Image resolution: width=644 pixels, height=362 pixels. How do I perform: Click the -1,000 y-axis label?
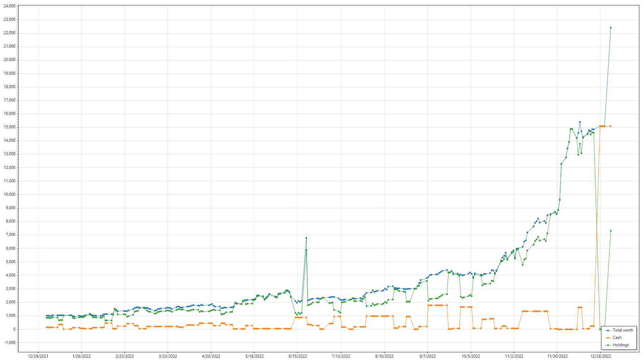click(x=10, y=343)
